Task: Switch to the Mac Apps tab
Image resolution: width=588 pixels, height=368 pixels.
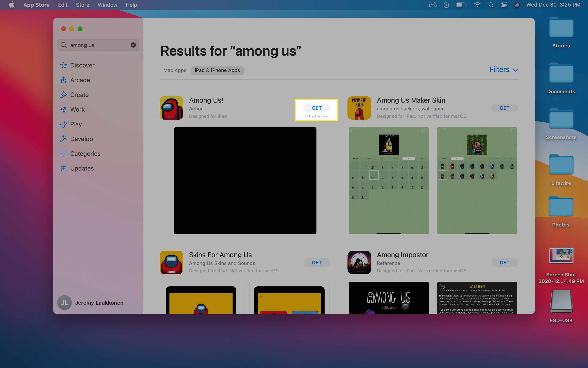Action: [x=175, y=70]
